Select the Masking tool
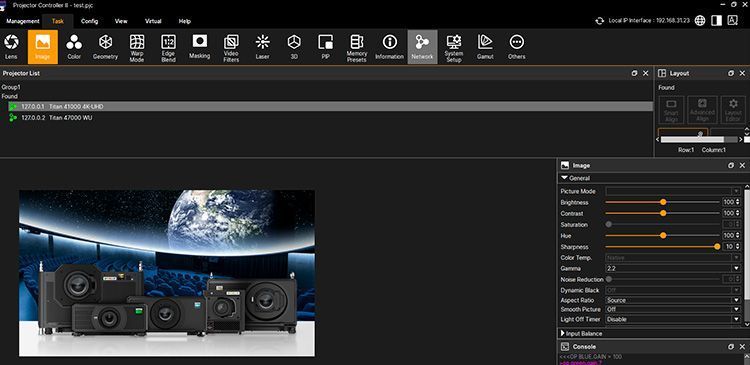This screenshot has height=365, width=750. pyautogui.click(x=199, y=47)
